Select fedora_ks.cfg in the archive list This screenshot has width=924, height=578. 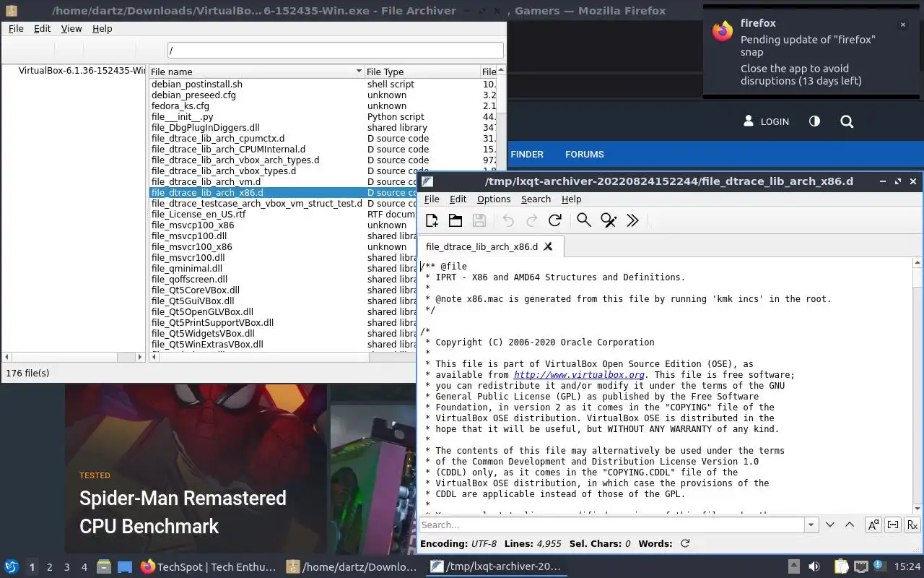[180, 106]
